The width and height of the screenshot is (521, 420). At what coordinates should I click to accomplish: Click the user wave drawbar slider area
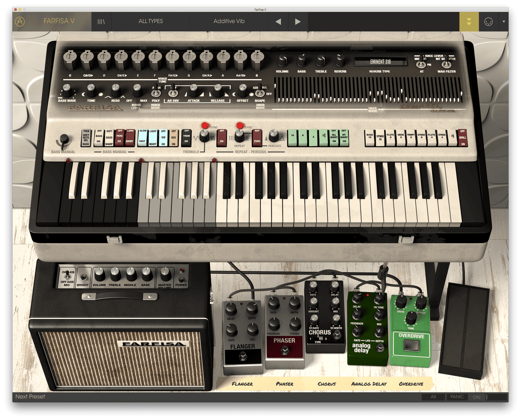(x=368, y=90)
